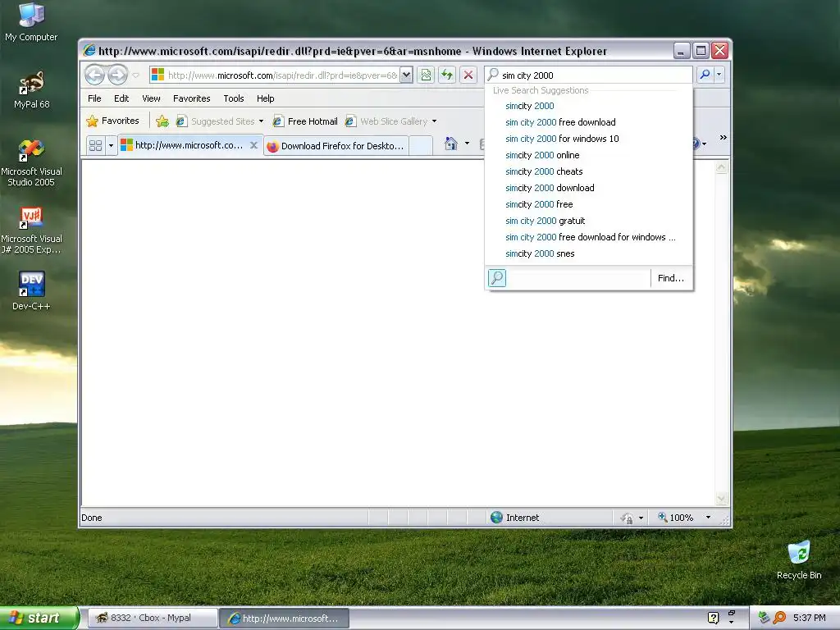840x630 pixels.
Task: Select suggestion 'sim city 2000 free download'
Action: click(589, 122)
